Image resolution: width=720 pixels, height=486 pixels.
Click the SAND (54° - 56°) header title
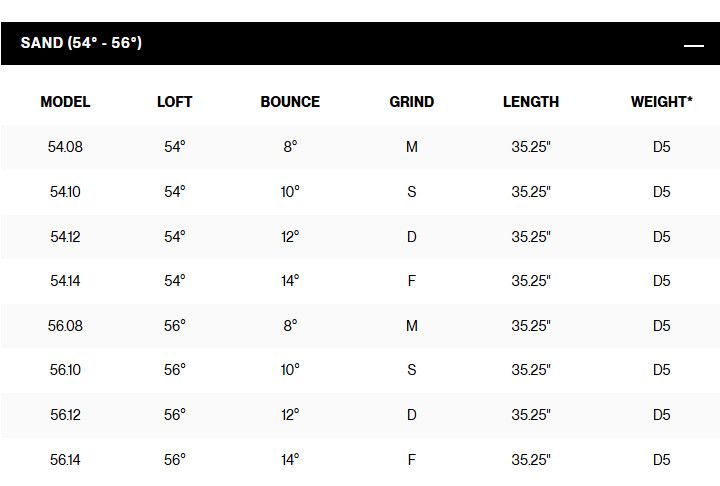(x=81, y=44)
